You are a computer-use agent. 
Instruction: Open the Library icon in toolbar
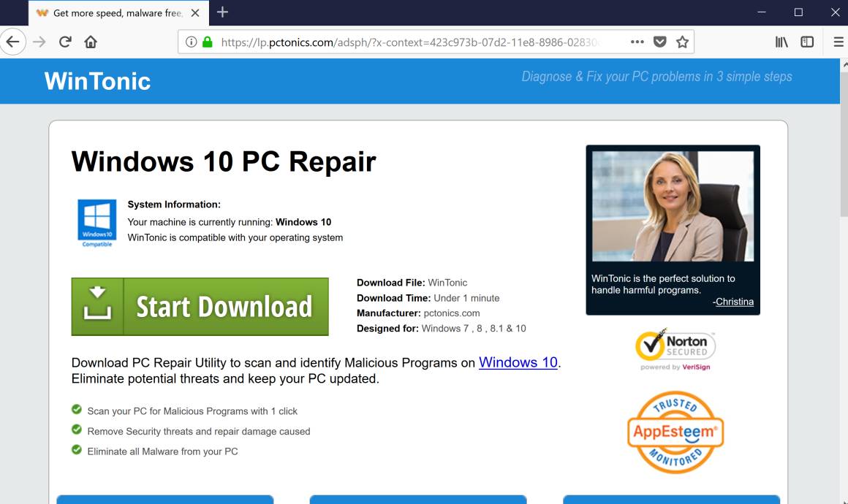781,42
